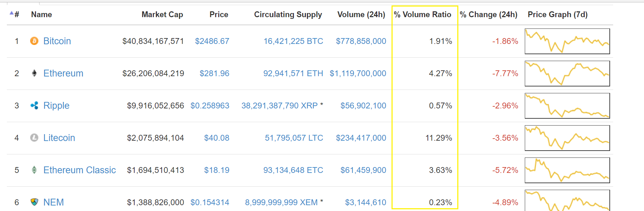Open Ripple 7-day price graph
Image resolution: width=644 pixels, height=211 pixels.
[567, 106]
